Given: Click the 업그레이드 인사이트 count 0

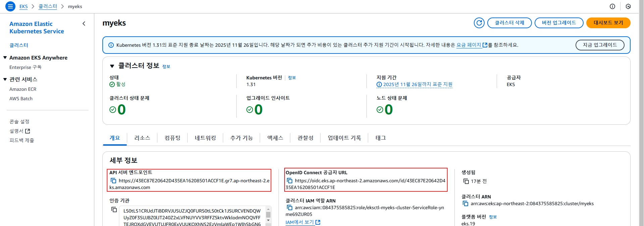Looking at the screenshot, I should 258,110.
